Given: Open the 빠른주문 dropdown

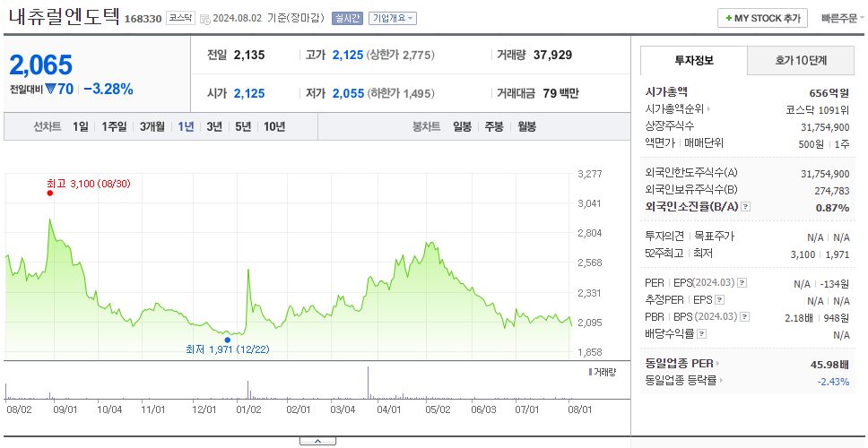Looking at the screenshot, I should pos(843,18).
